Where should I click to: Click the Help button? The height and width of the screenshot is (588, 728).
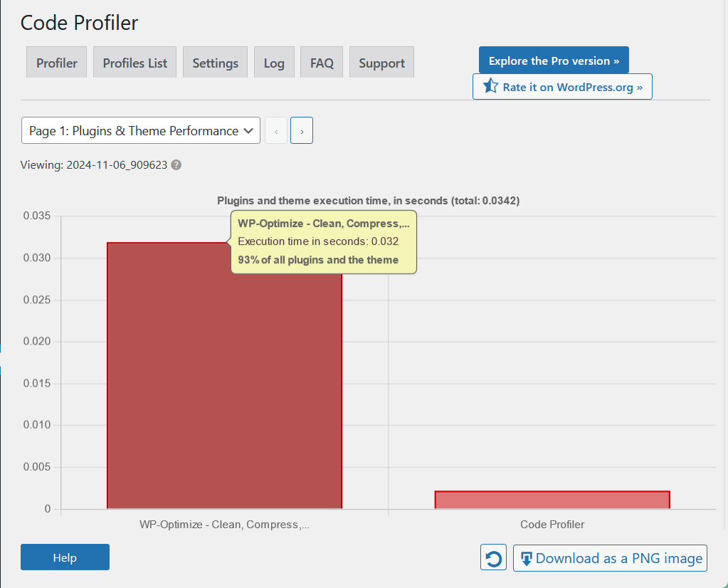(x=65, y=557)
